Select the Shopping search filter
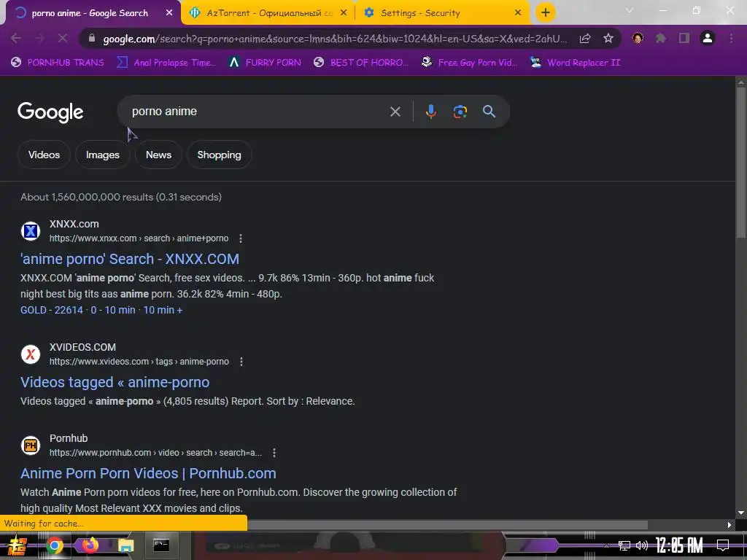The width and height of the screenshot is (747, 560). (219, 155)
